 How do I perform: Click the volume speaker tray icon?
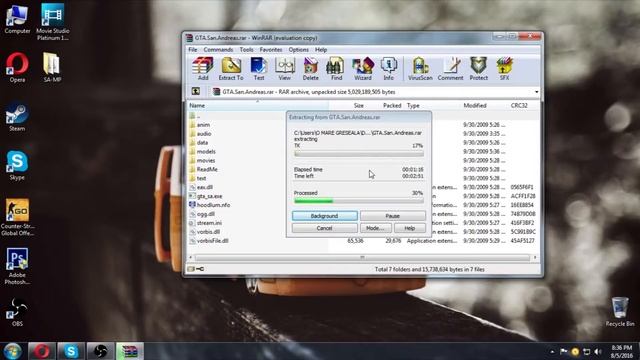598,351
